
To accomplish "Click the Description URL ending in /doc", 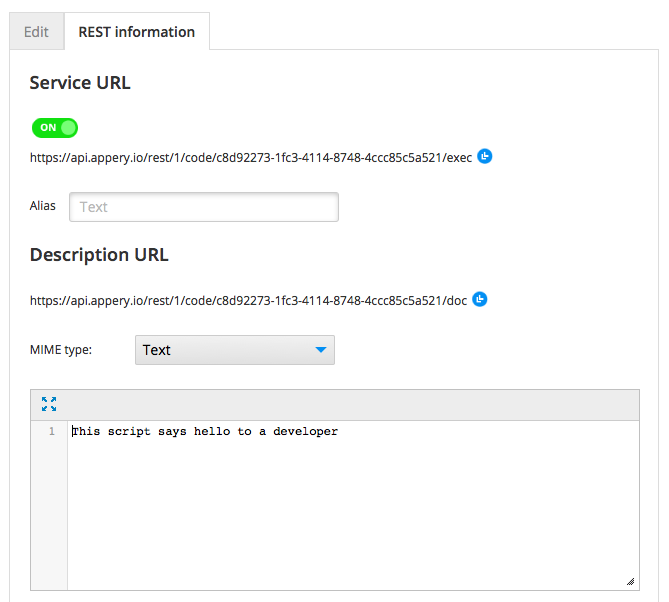I will click(x=248, y=300).
